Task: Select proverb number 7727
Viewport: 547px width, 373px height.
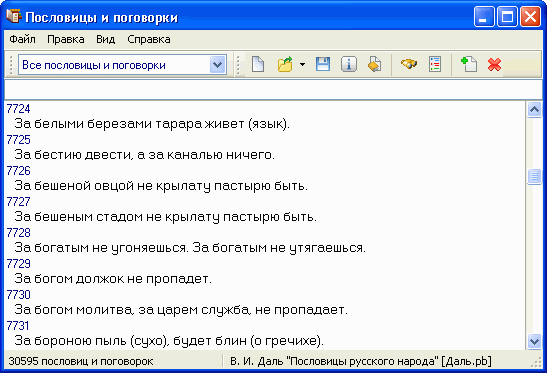Action: pos(18,202)
